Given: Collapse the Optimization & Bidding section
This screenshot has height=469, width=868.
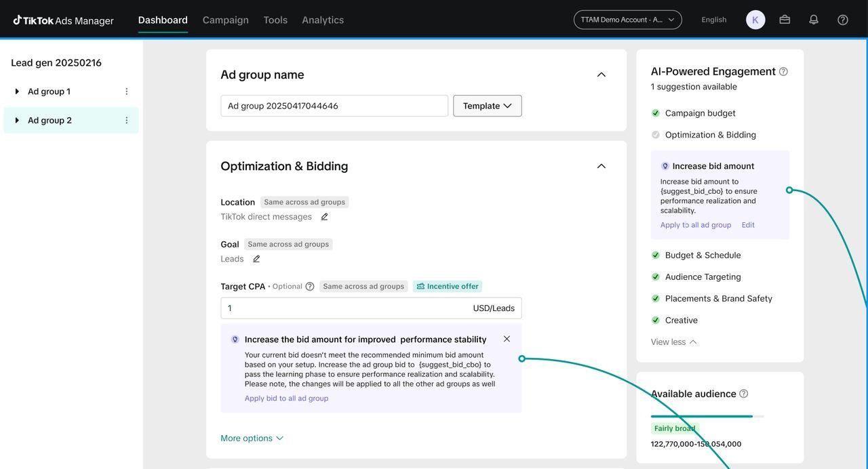Looking at the screenshot, I should pyautogui.click(x=601, y=166).
